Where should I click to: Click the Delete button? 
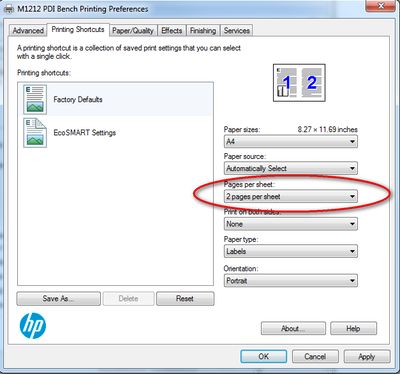click(128, 299)
